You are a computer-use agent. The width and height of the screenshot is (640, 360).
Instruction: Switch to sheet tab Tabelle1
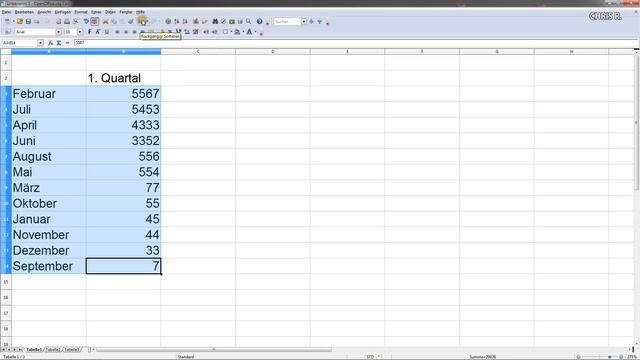pyautogui.click(x=34, y=350)
